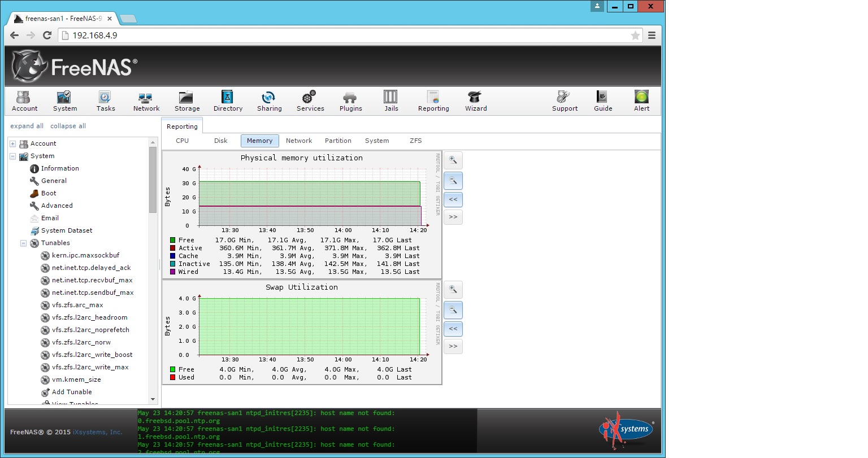The height and width of the screenshot is (458, 868).
Task: Open the iXsystems, Inc. footer link
Action: 97,432
